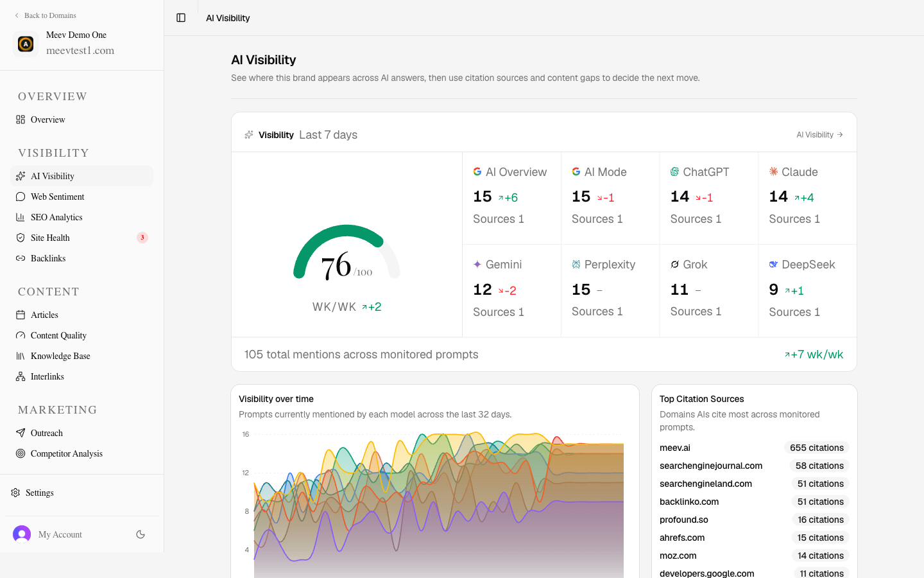924x578 pixels.
Task: Open the Backlinks link icon
Action: click(21, 258)
